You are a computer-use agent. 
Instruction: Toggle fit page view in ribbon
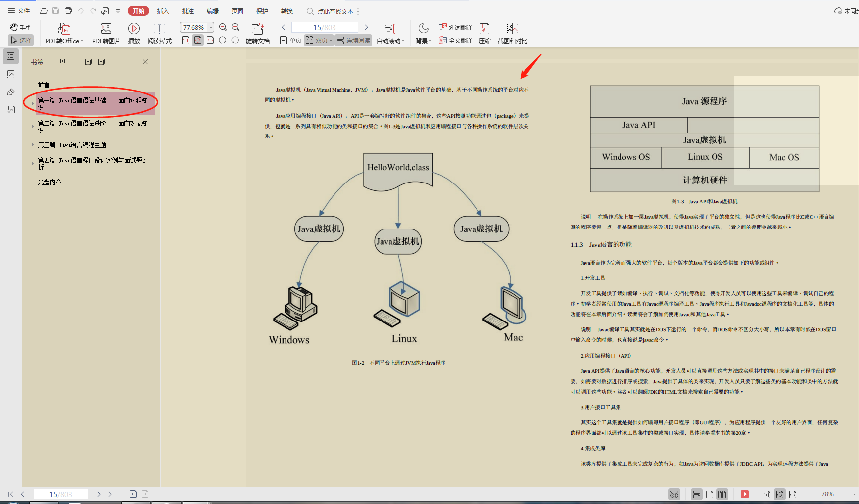(198, 40)
